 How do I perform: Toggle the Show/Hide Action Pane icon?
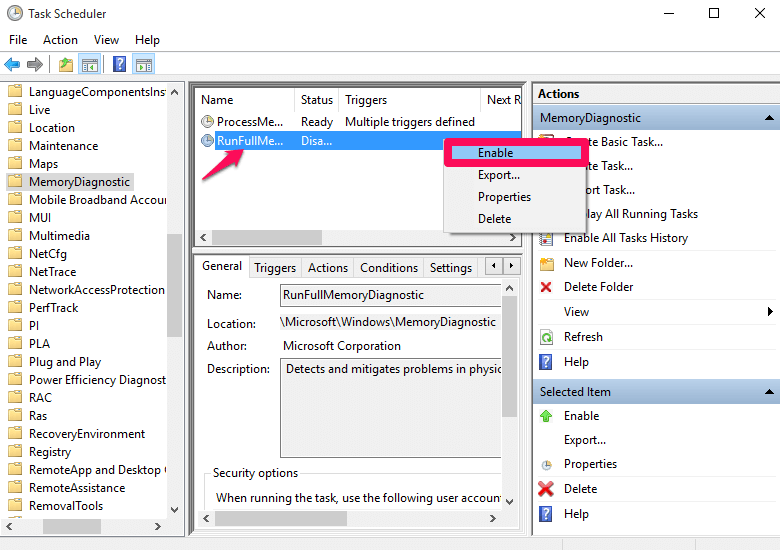(144, 65)
